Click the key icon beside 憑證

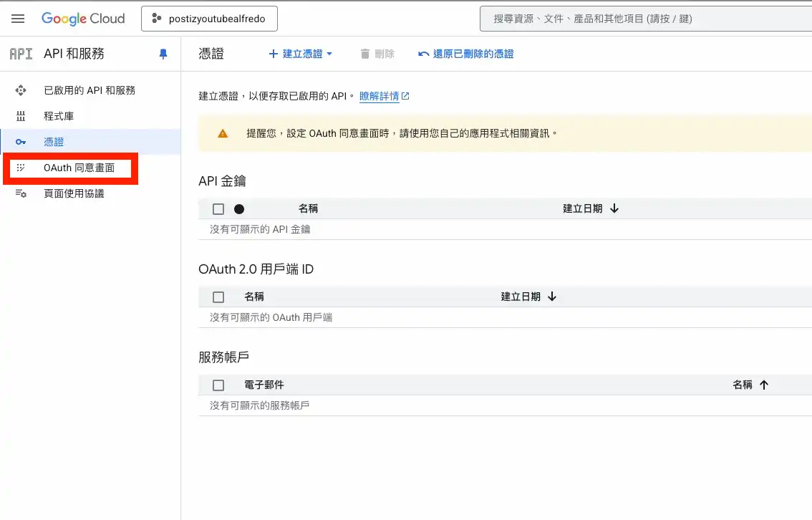click(x=21, y=142)
